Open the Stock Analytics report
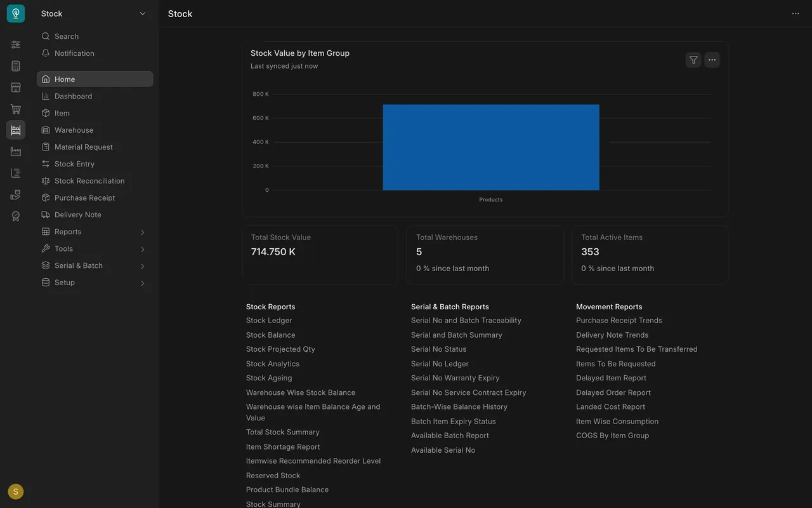Image resolution: width=812 pixels, height=508 pixels. (x=273, y=364)
